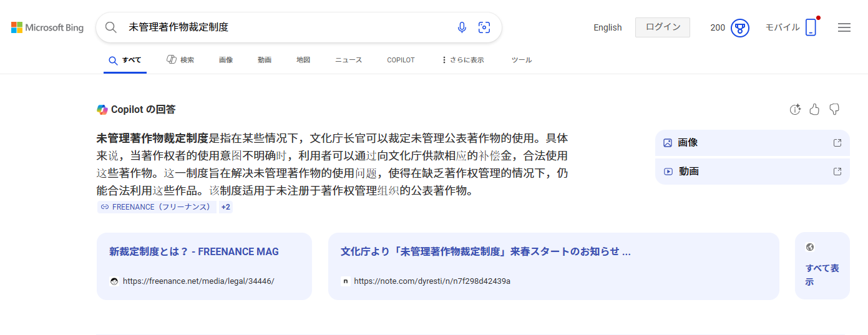Switch to the 画像 images tab
The width and height of the screenshot is (868, 335).
(226, 60)
